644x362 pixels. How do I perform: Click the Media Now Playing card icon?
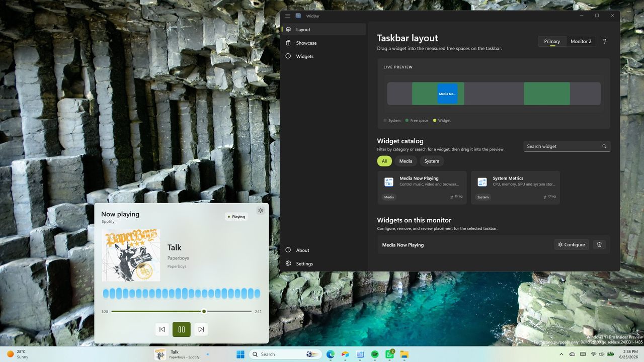(389, 182)
